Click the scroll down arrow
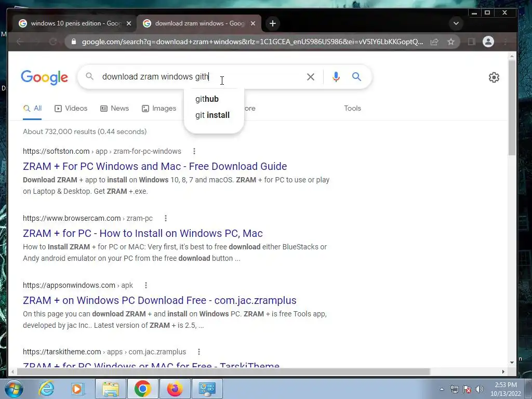The width and height of the screenshot is (532, 399). (x=512, y=362)
